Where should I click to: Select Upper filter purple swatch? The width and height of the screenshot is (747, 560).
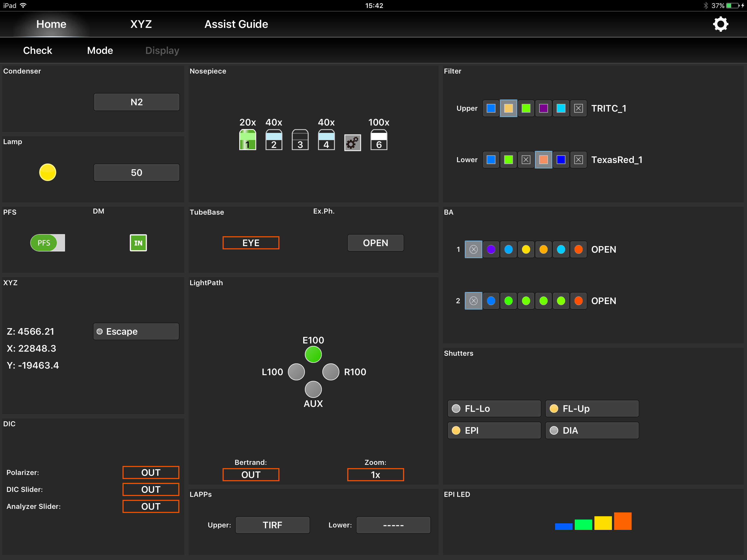point(543,108)
